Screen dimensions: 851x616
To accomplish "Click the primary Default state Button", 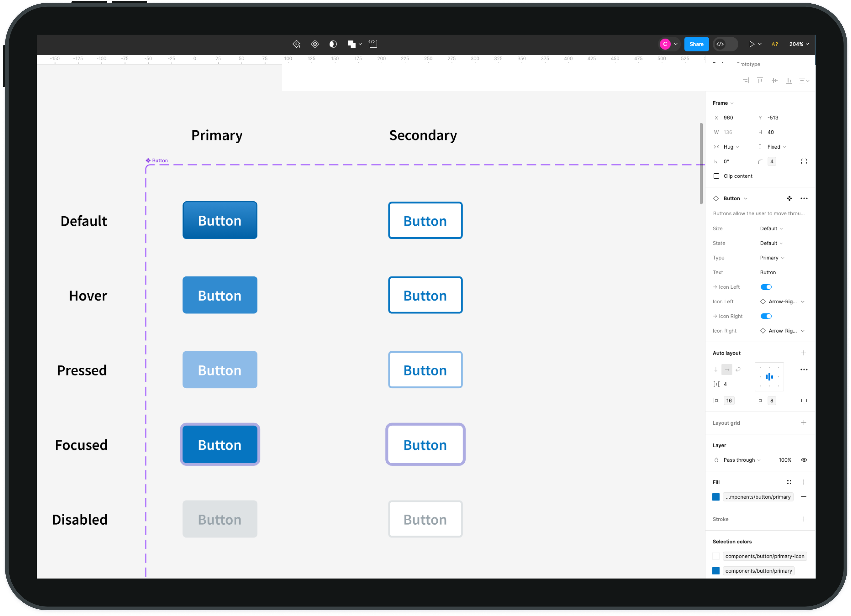I will point(220,220).
